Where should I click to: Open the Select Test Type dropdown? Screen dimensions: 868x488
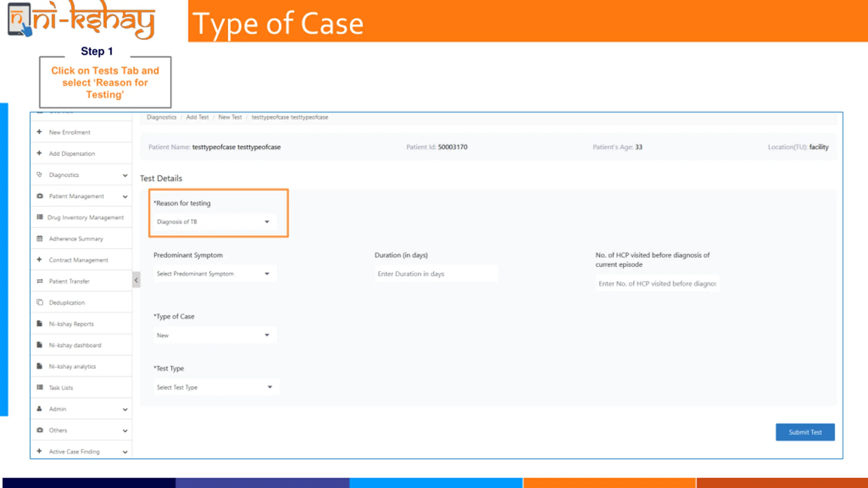216,387
